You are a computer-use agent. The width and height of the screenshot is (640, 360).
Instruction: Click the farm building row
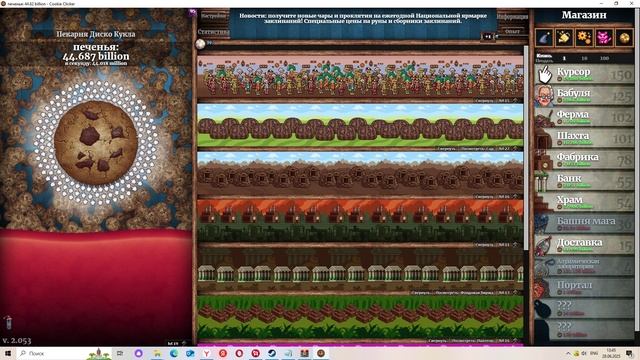pos(360,126)
